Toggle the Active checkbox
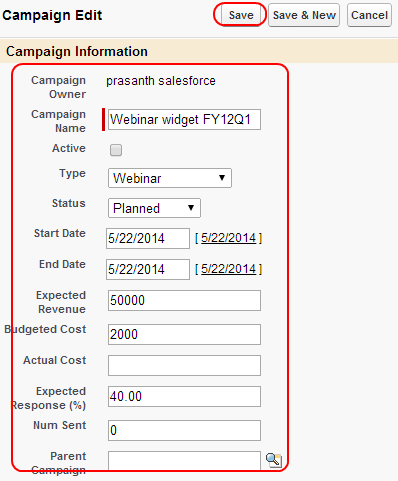This screenshot has width=398, height=481. point(116,150)
